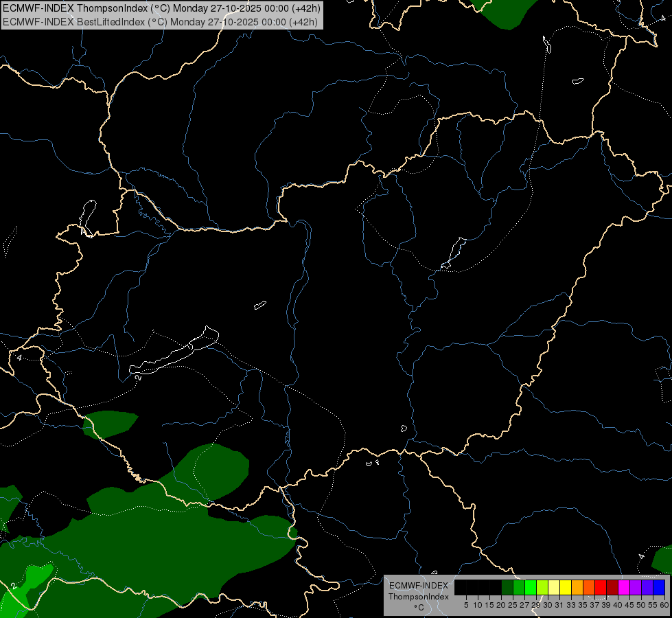Click legend scale value 20
Image resolution: width=672 pixels, height=618 pixels.
501,605
